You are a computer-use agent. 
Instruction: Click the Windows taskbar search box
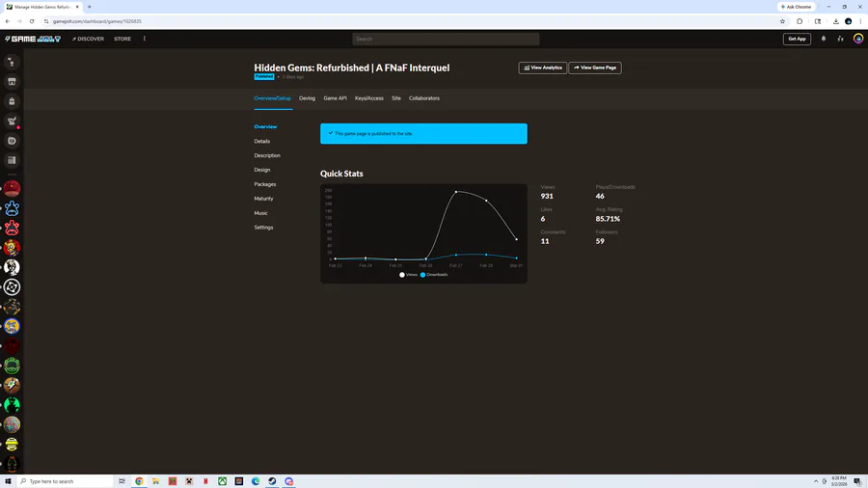66,481
